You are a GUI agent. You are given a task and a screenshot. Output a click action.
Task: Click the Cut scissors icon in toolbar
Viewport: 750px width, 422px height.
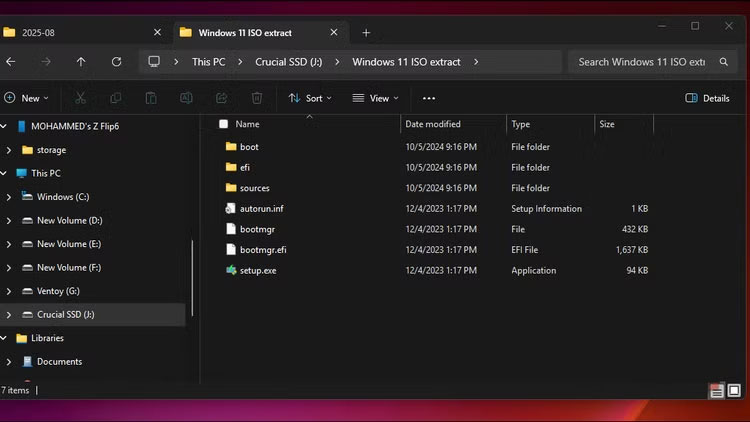[x=80, y=98]
